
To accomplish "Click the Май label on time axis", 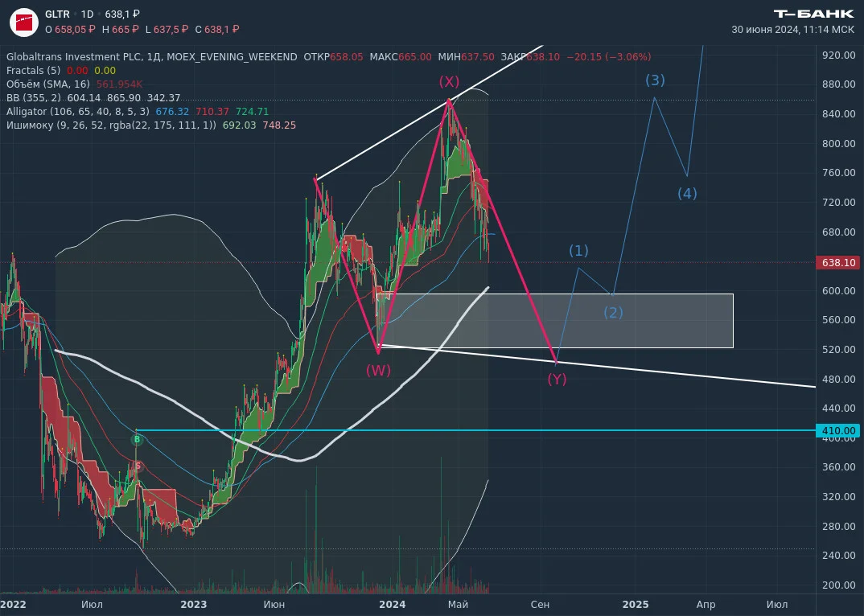I will click(x=458, y=605).
